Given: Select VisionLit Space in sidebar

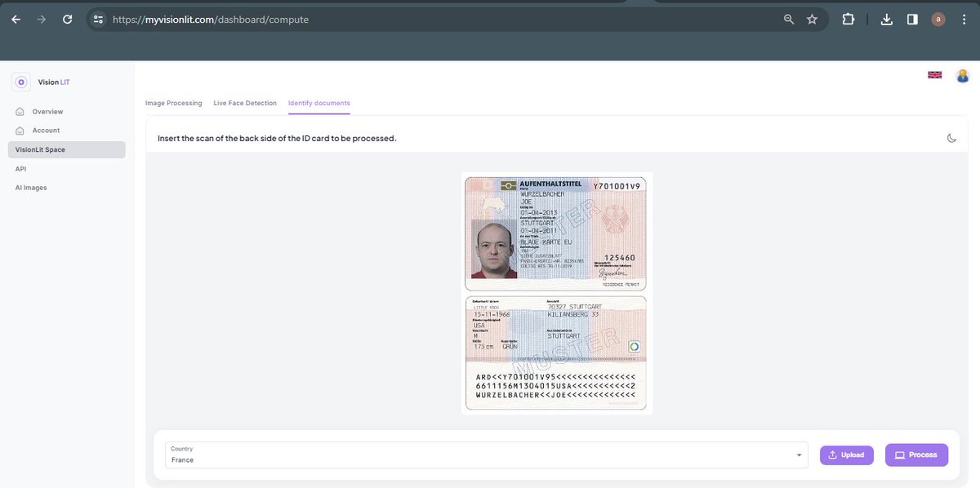Looking at the screenshot, I should pos(67,149).
